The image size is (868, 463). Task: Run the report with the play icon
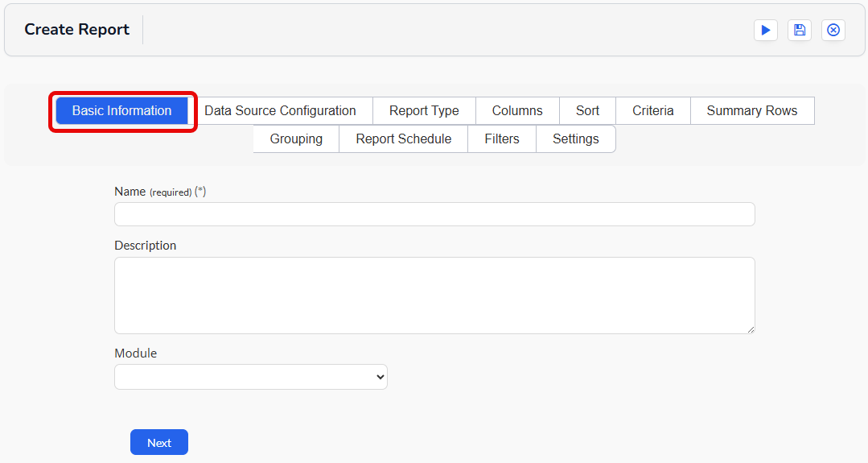click(766, 30)
